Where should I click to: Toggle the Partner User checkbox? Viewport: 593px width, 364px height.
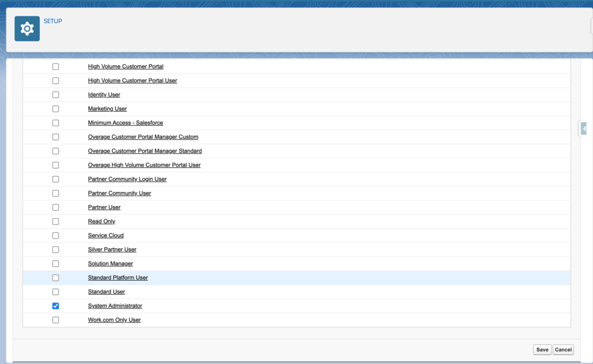click(x=55, y=207)
